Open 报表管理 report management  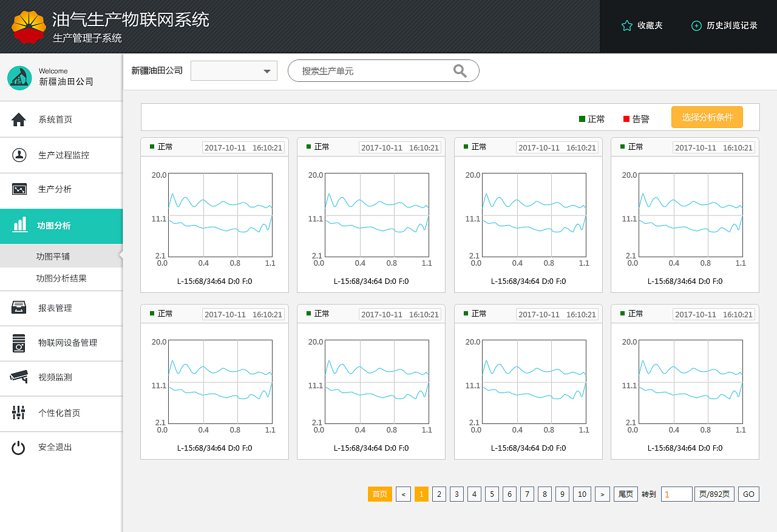19,308
